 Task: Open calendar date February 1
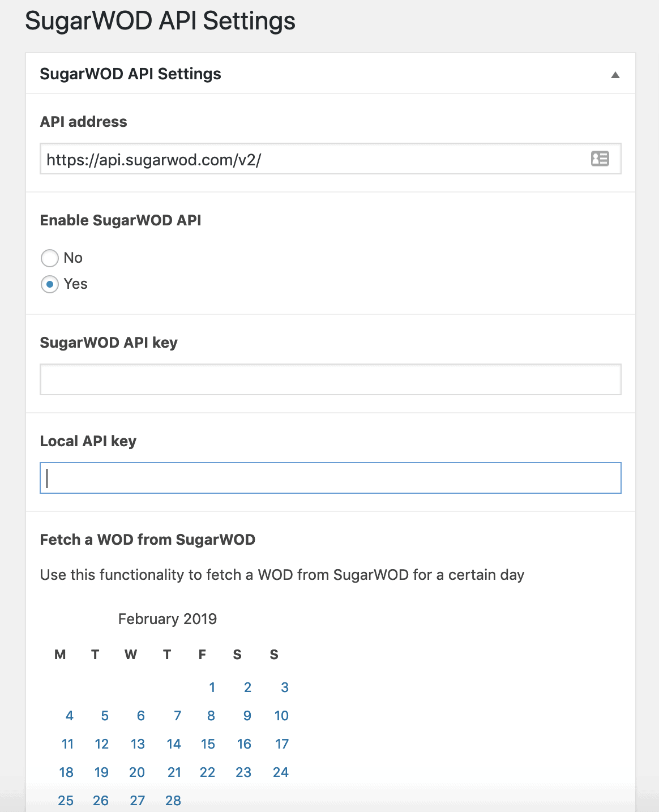point(212,687)
